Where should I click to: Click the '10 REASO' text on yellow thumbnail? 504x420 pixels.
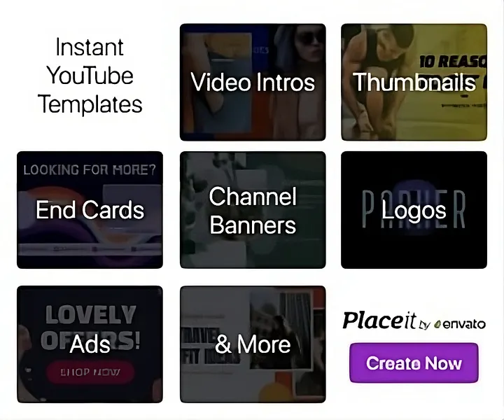(453, 62)
